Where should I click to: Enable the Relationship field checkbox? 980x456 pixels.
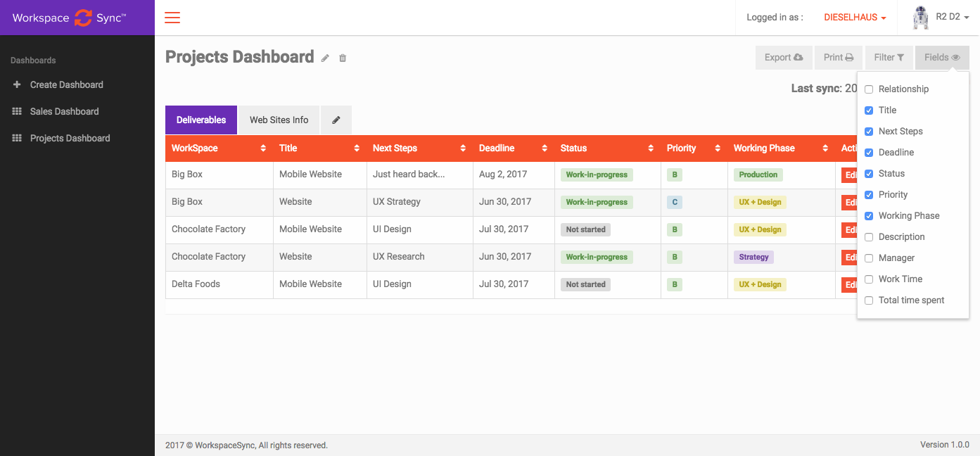(x=869, y=89)
